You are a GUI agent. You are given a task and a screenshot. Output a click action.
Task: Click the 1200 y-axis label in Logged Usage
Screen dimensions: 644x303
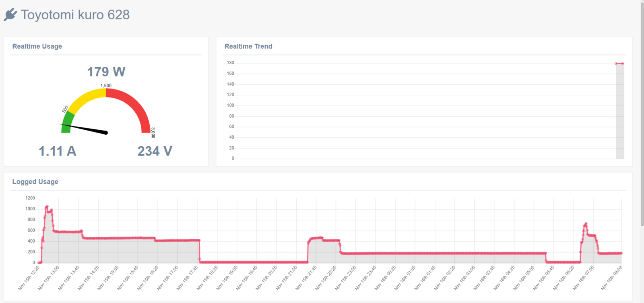tap(30, 198)
